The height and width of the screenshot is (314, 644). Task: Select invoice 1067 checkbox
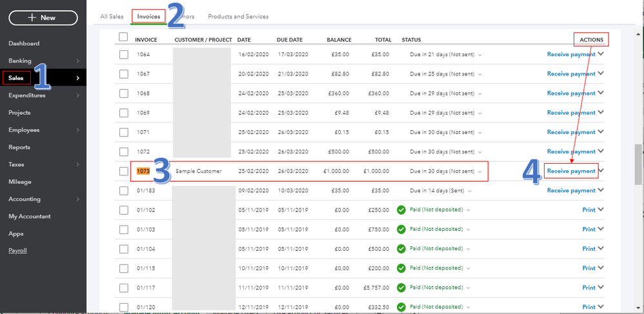pos(124,74)
